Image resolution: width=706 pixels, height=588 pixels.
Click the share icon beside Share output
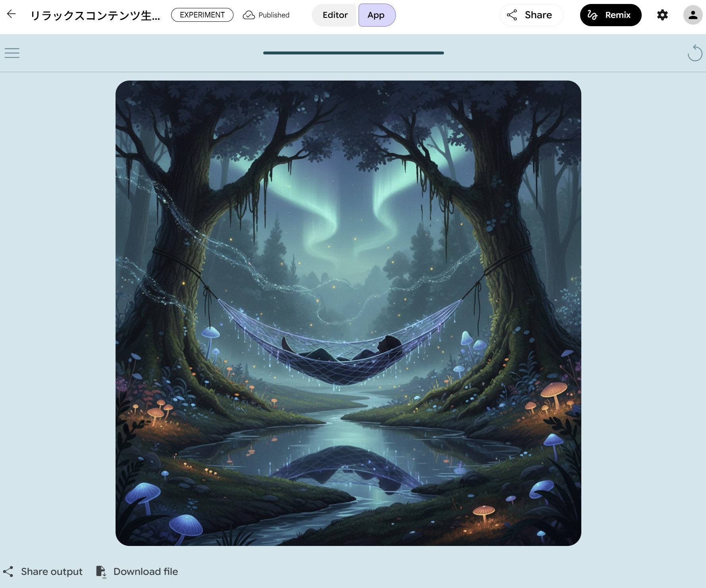pos(8,571)
